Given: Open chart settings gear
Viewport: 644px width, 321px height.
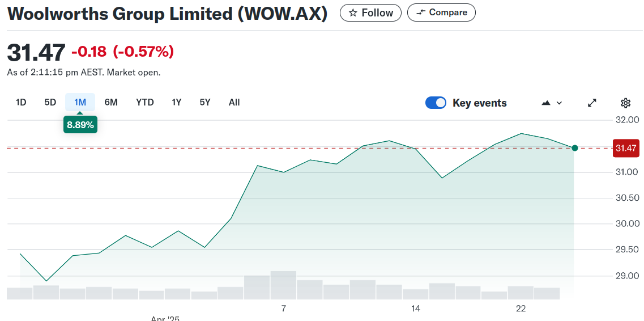Looking at the screenshot, I should 625,103.
